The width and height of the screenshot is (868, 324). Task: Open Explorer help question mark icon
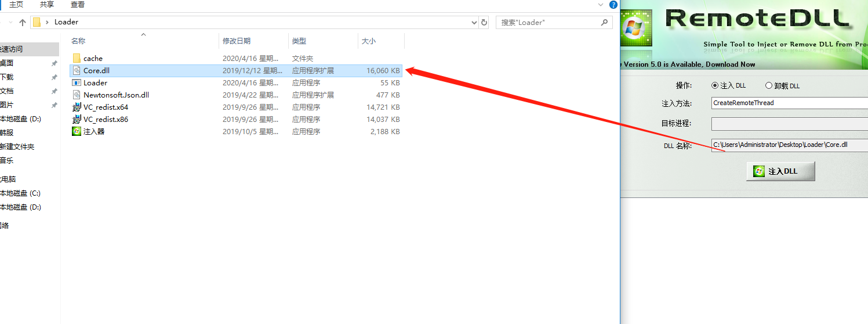(x=613, y=5)
